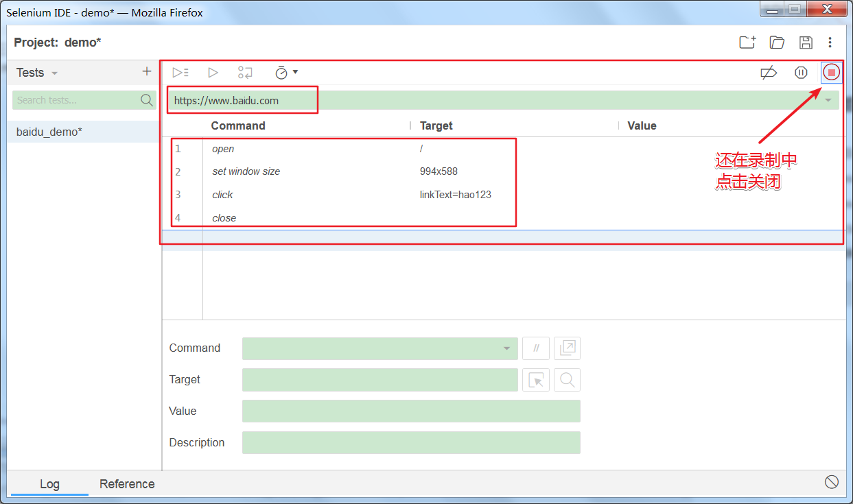Toggle pause on exceptions icon
The width and height of the screenshot is (853, 504).
point(801,72)
